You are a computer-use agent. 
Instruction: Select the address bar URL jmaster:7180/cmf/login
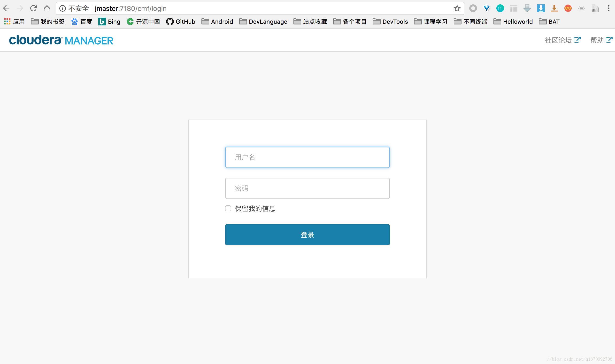(131, 8)
